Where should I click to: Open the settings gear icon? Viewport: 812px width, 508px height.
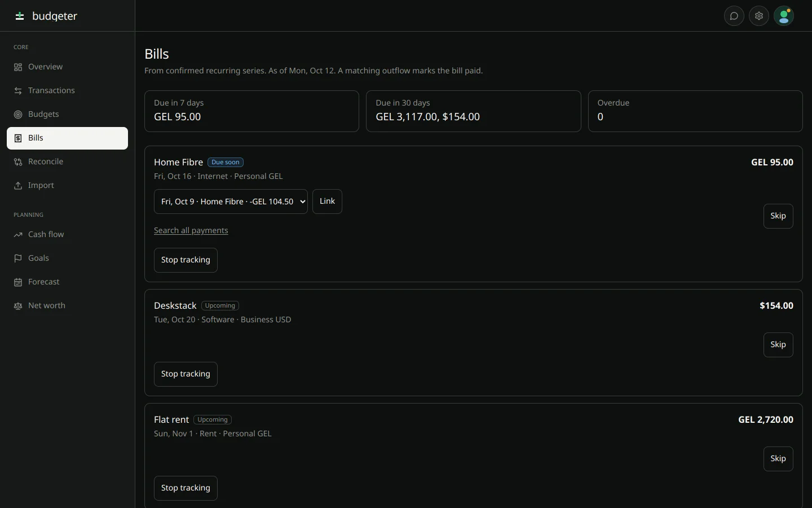click(x=759, y=16)
